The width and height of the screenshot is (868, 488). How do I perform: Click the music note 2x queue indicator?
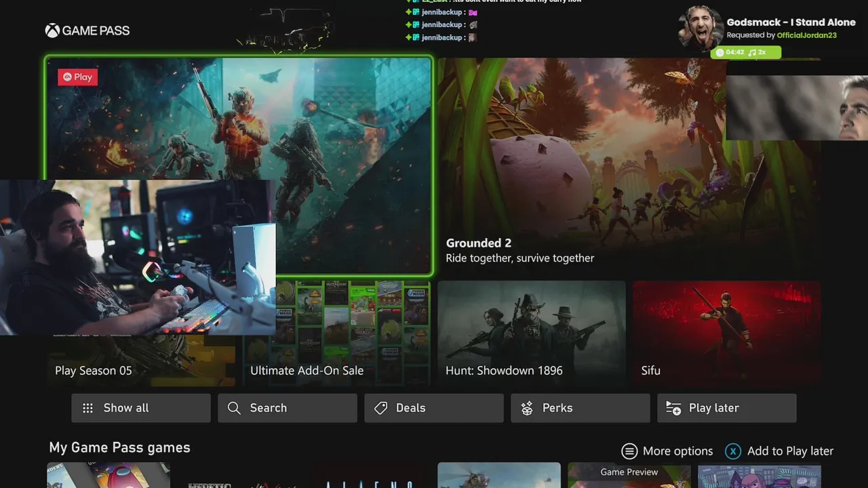[x=757, y=52]
